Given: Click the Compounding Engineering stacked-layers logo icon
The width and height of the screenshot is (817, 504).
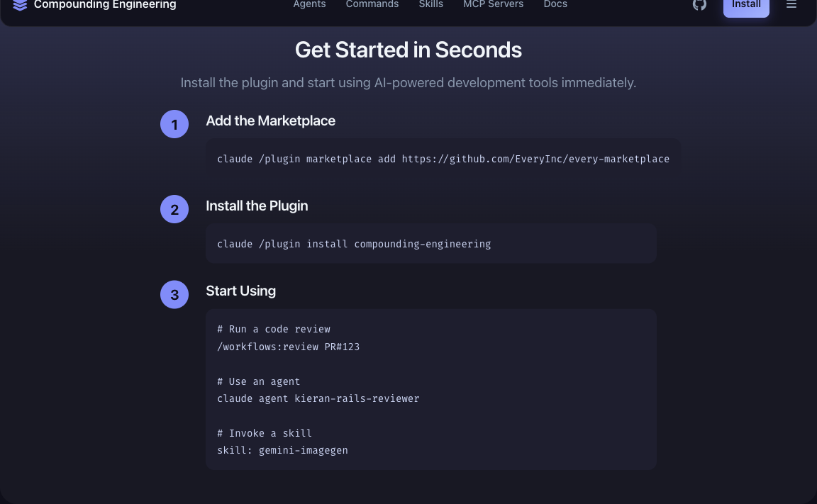Looking at the screenshot, I should click(x=20, y=5).
